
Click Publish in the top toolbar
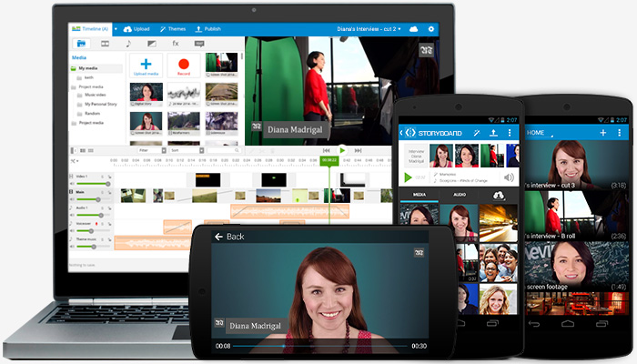[209, 29]
